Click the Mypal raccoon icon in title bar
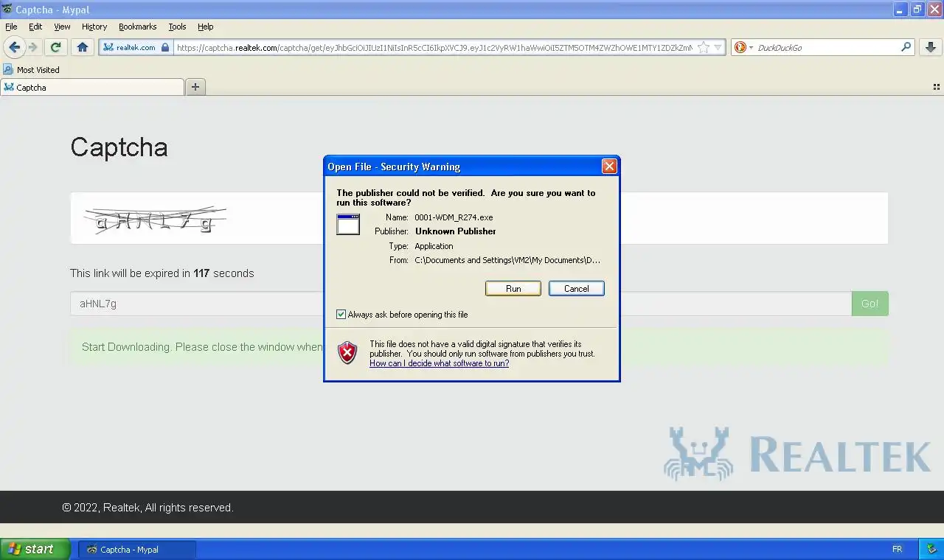This screenshot has width=944, height=560. pyautogui.click(x=7, y=10)
